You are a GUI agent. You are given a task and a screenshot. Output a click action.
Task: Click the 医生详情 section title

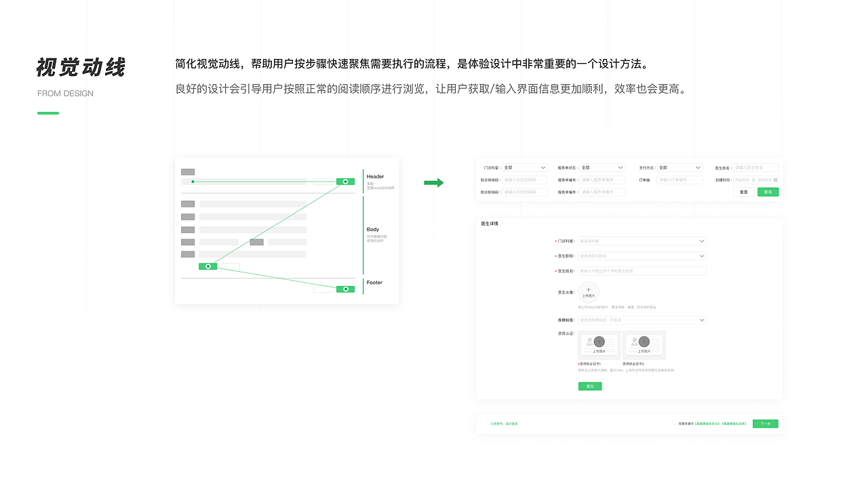pyautogui.click(x=490, y=224)
